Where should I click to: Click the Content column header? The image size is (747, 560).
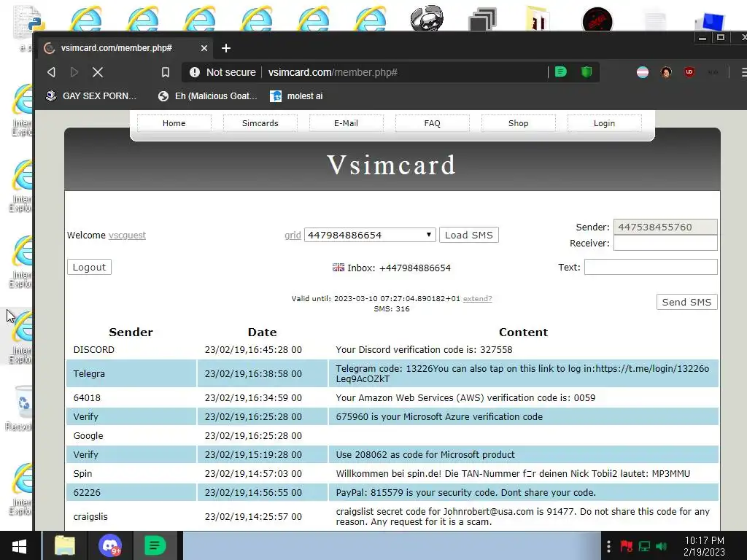[523, 332]
